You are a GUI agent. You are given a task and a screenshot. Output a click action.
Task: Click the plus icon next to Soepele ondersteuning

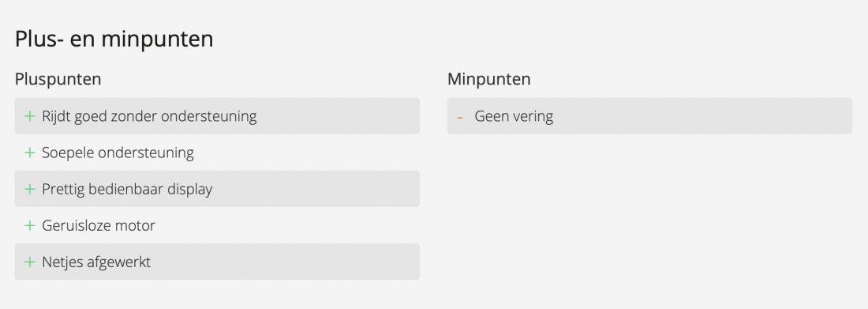[x=30, y=153]
